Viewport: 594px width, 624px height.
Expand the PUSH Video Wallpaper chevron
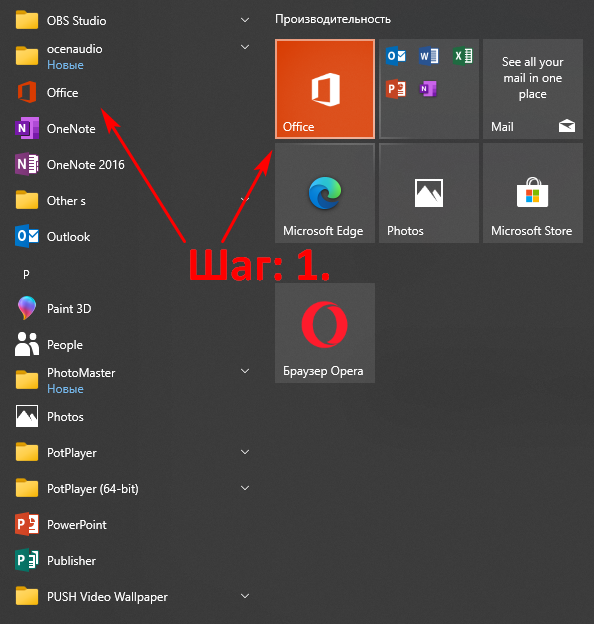point(245,596)
